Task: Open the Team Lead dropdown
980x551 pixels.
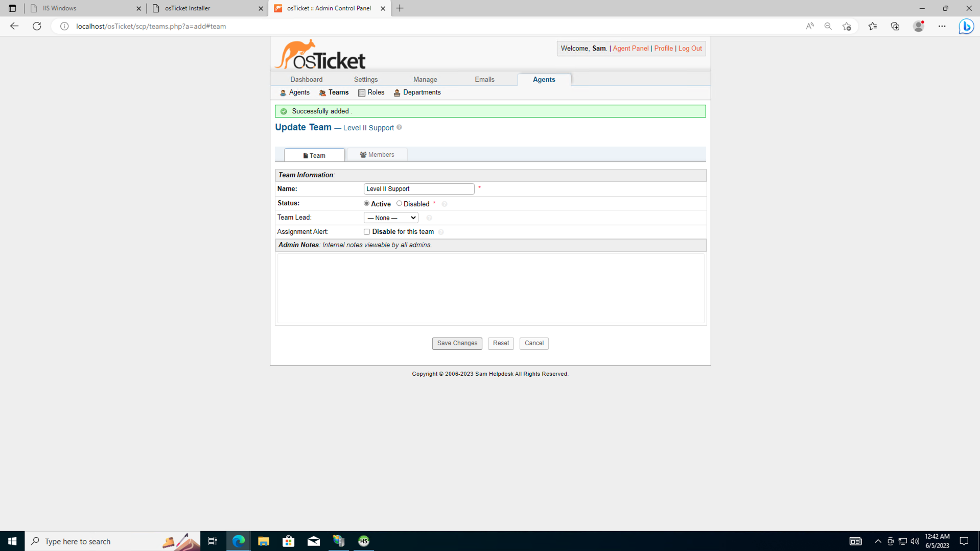Action: point(390,218)
